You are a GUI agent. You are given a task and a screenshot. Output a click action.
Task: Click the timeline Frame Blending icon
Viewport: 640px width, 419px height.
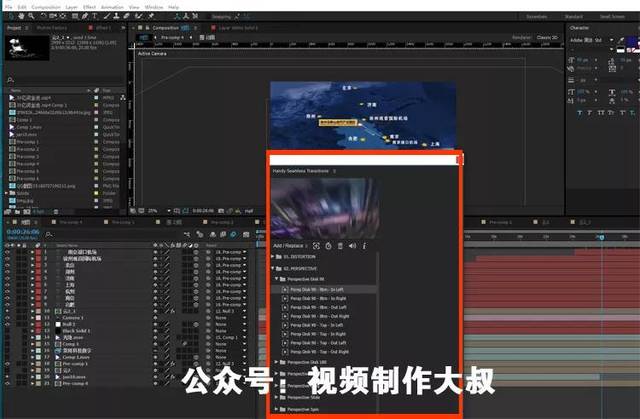(223, 235)
